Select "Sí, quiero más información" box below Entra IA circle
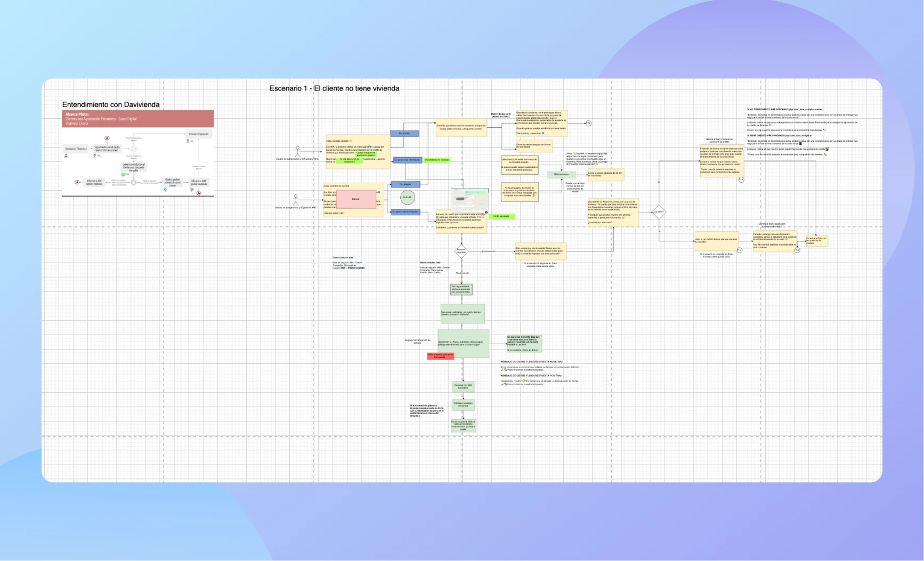Image resolution: width=924 pixels, height=561 pixels. [406, 212]
